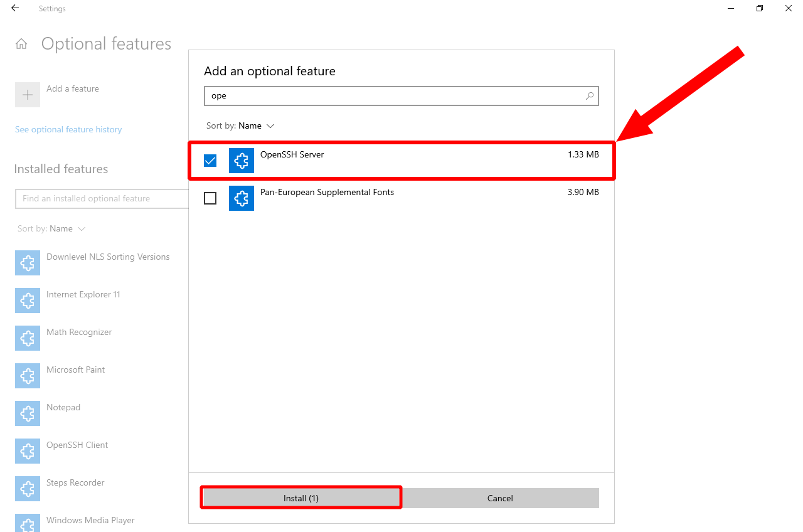Select Windows Media Player entry text
803x532 pixels.
[90, 520]
